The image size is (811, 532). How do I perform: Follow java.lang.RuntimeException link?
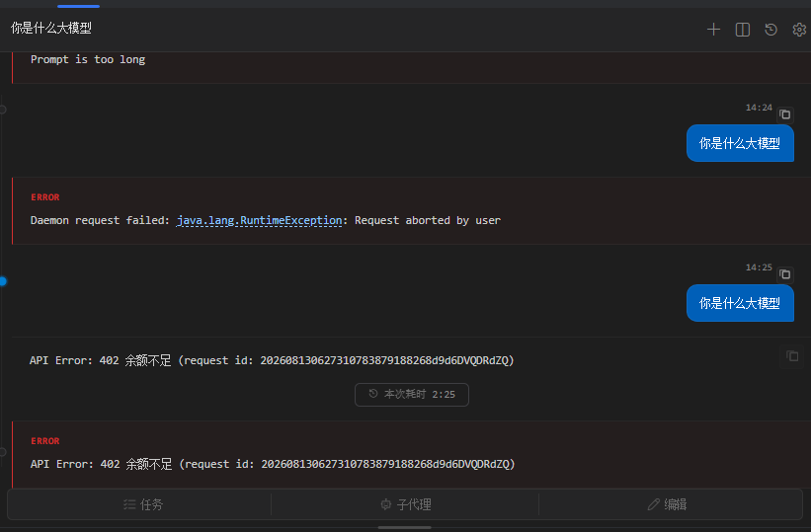coord(259,220)
